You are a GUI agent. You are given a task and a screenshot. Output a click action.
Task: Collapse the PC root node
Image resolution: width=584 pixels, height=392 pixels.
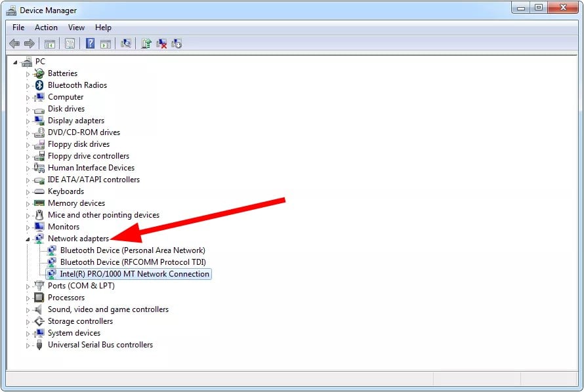tap(15, 62)
